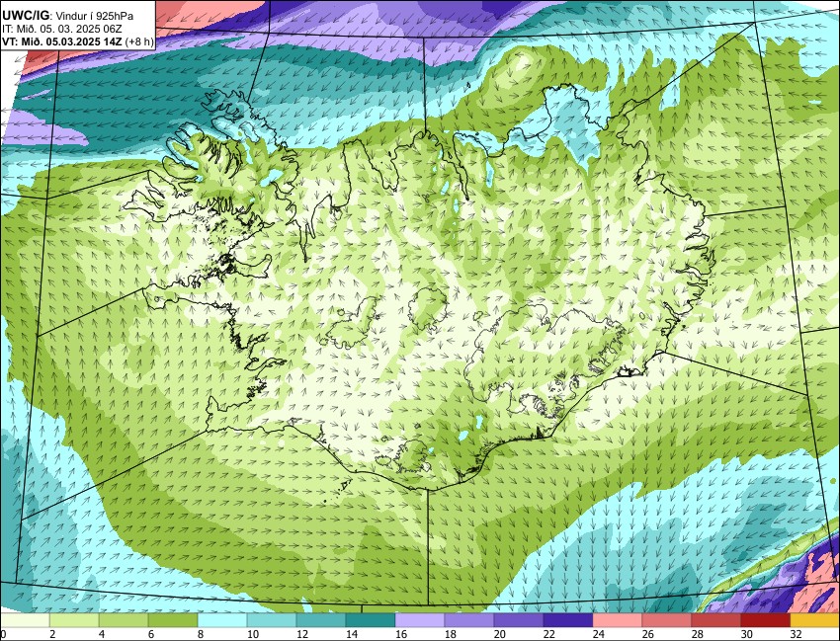Click the 10-12 m/s turquoise legend swatch
This screenshot has height=641, width=840.
[x=272, y=620]
